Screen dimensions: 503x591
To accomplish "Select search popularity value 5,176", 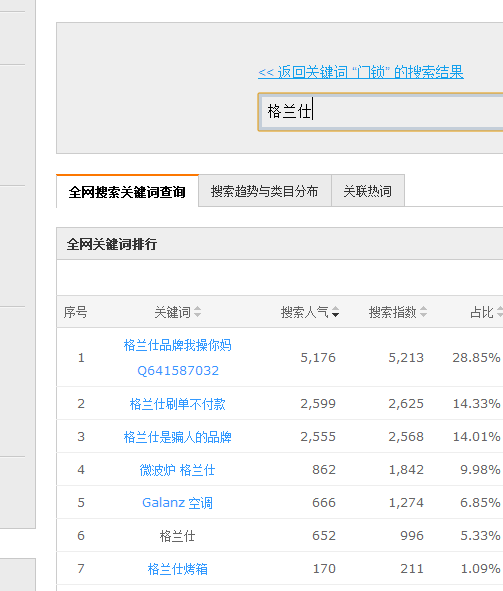I will [x=318, y=357].
